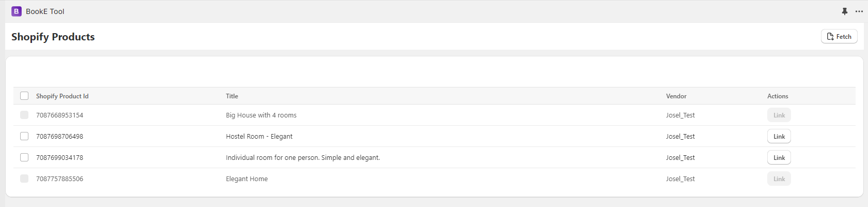Click the Shopify Product Id column header
Screen dimensions: 868x207
tap(63, 96)
